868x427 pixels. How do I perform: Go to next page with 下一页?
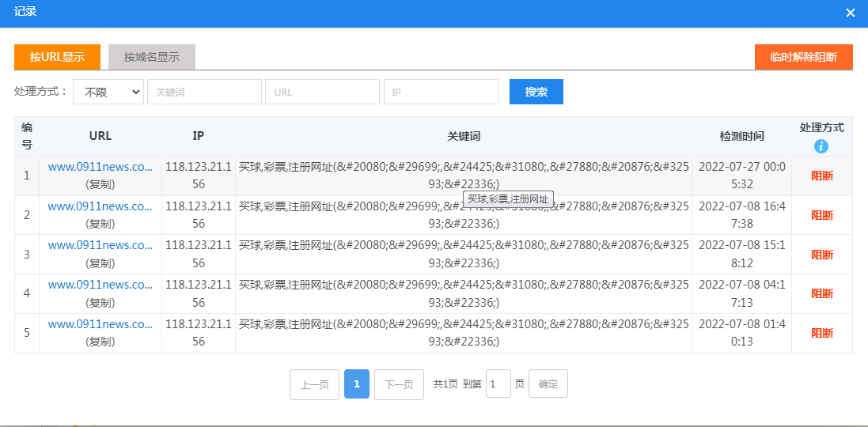[x=399, y=384]
